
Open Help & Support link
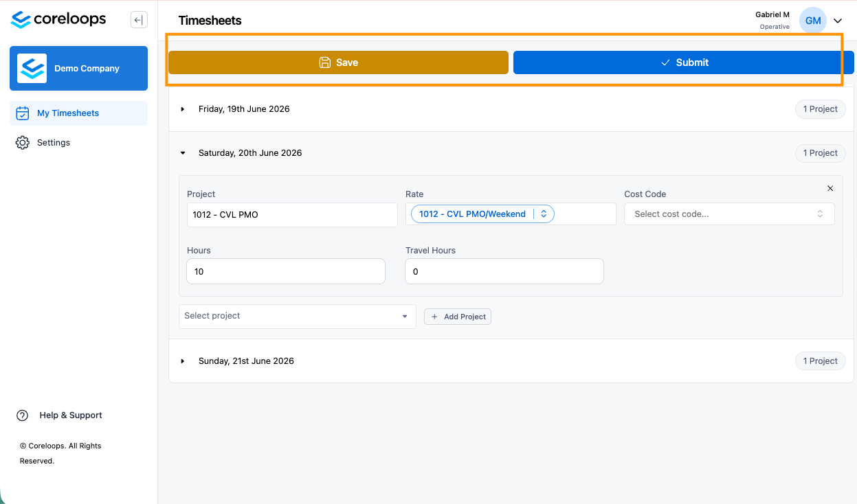point(60,415)
